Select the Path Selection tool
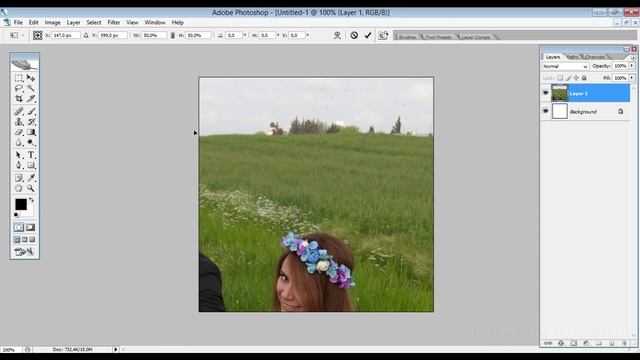 tap(19, 155)
